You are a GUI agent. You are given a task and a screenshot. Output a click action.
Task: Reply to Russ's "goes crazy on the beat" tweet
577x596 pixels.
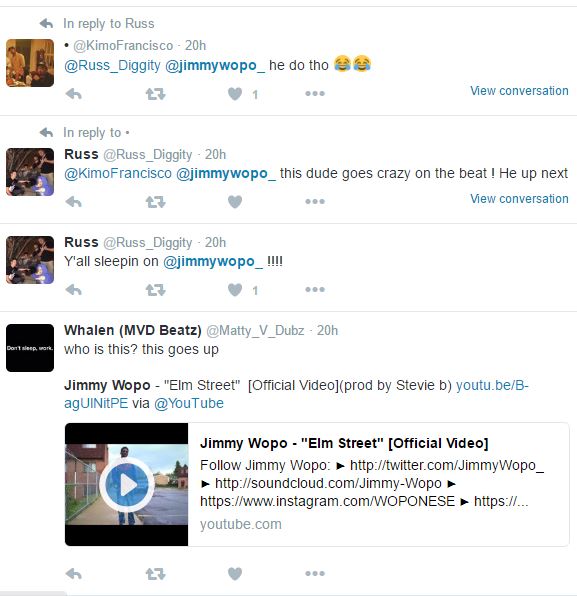pos(74,202)
